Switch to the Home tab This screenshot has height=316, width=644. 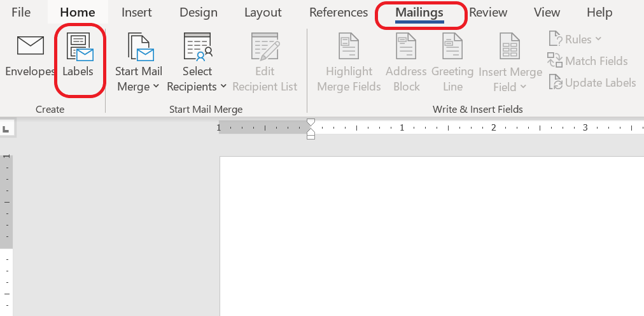[x=77, y=13]
